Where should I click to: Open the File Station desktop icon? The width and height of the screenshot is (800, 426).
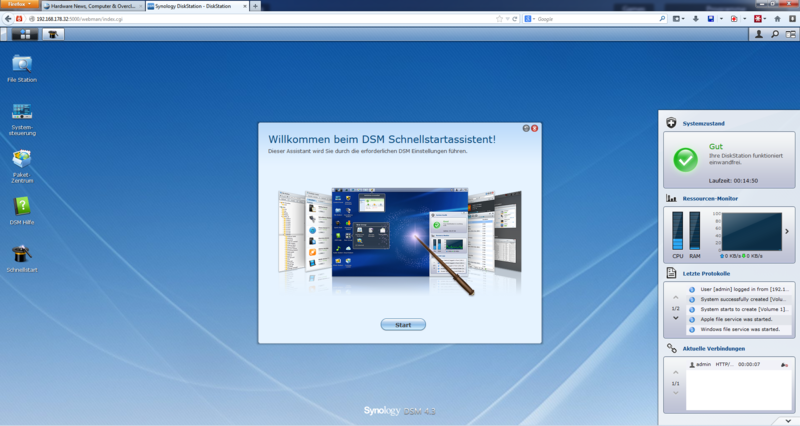[x=22, y=68]
